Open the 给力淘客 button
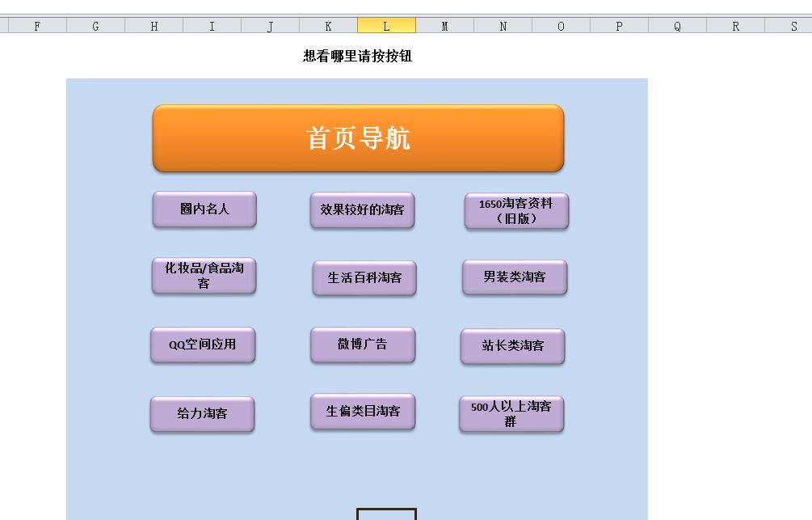Screen dimensions: 812x520 [x=202, y=414]
